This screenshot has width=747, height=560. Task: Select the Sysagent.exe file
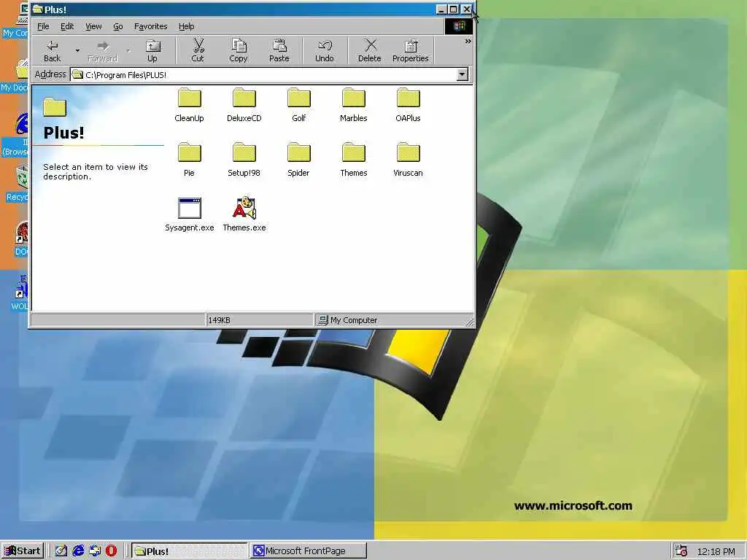tap(189, 215)
